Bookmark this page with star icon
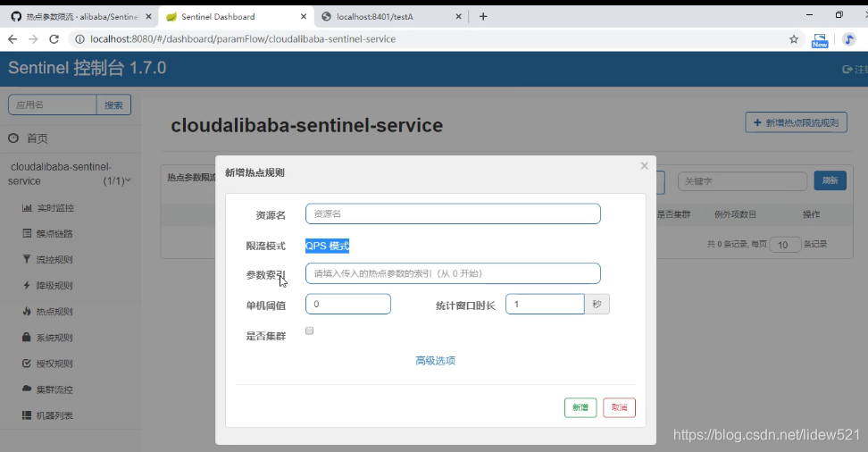The width and height of the screenshot is (868, 452). [794, 39]
